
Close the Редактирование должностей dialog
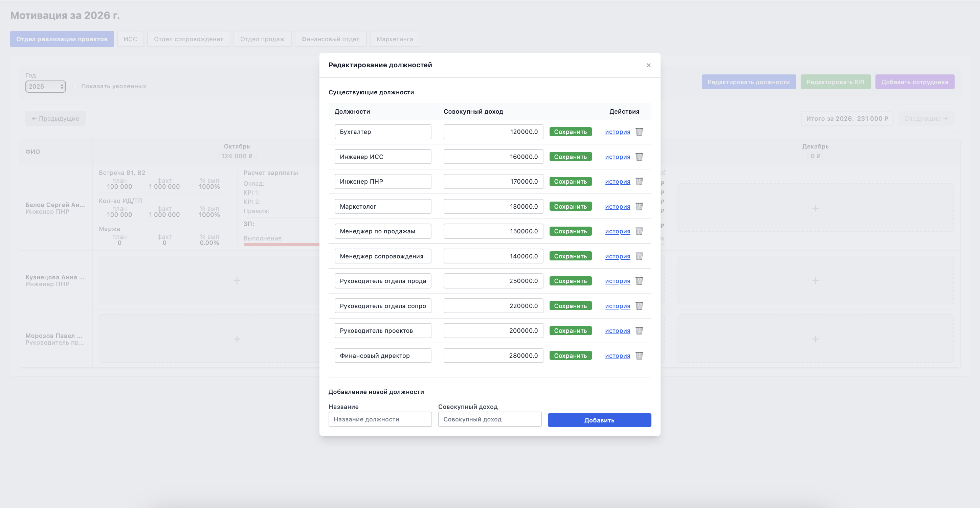pos(649,65)
